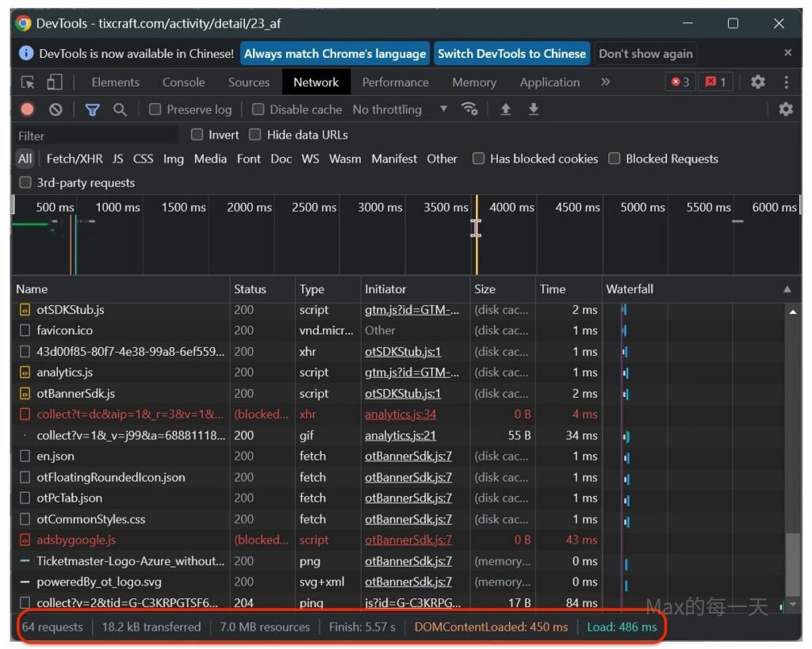
Task: Enable the Preserve log checkbox
Action: (x=155, y=109)
